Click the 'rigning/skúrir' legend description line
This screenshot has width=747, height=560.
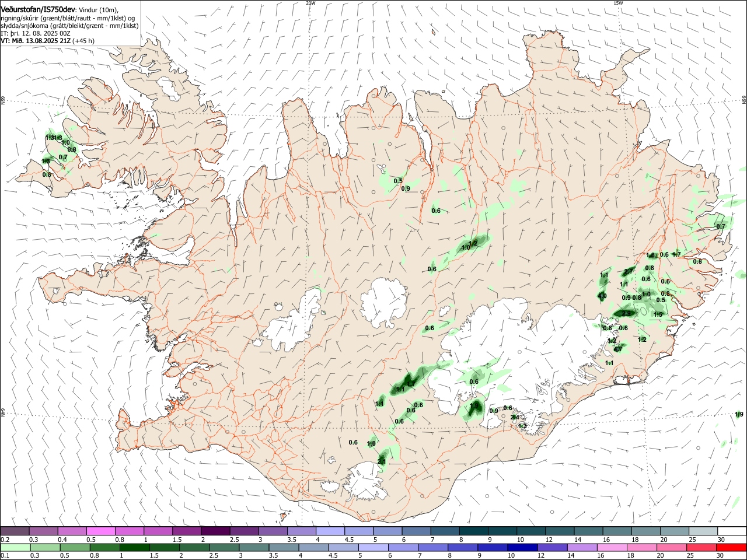(67, 18)
